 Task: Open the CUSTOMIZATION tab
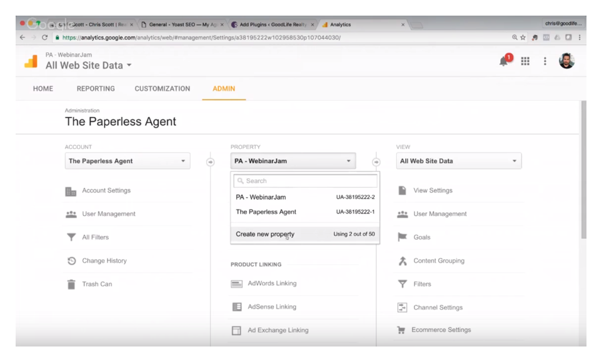pyautogui.click(x=162, y=89)
